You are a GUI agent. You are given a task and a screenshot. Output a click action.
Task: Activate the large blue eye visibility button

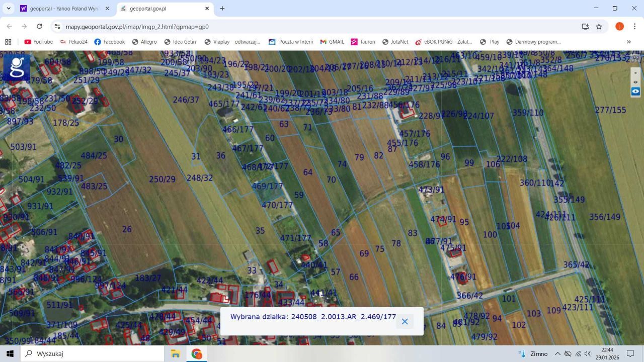click(x=635, y=92)
